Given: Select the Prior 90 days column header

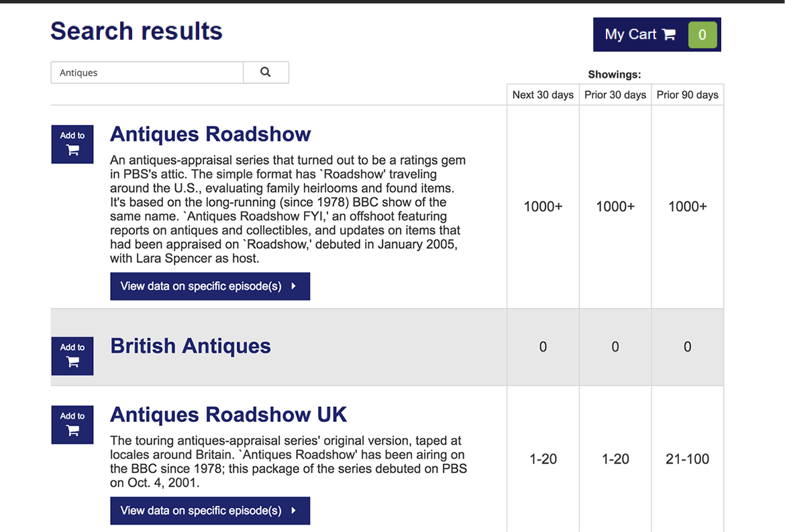Looking at the screenshot, I should click(x=687, y=95).
